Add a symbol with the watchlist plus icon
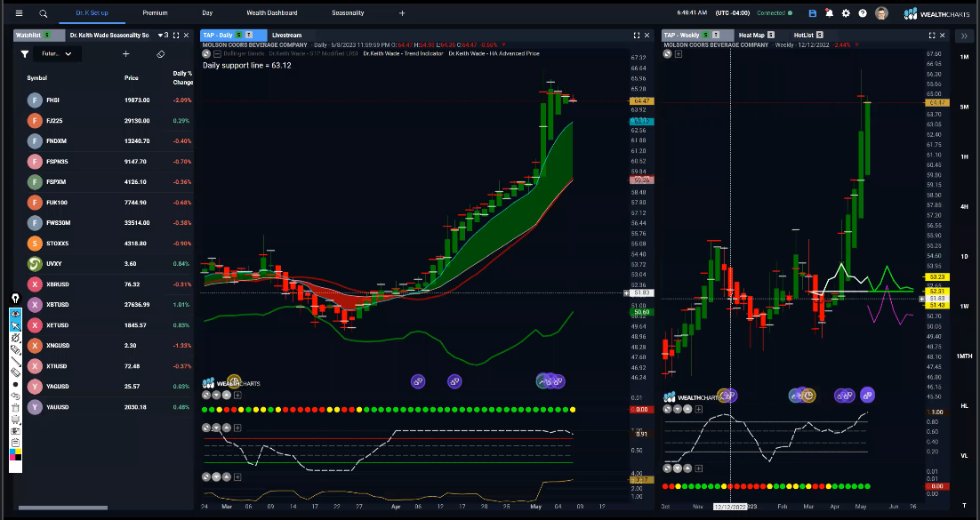980x520 pixels. pyautogui.click(x=125, y=54)
